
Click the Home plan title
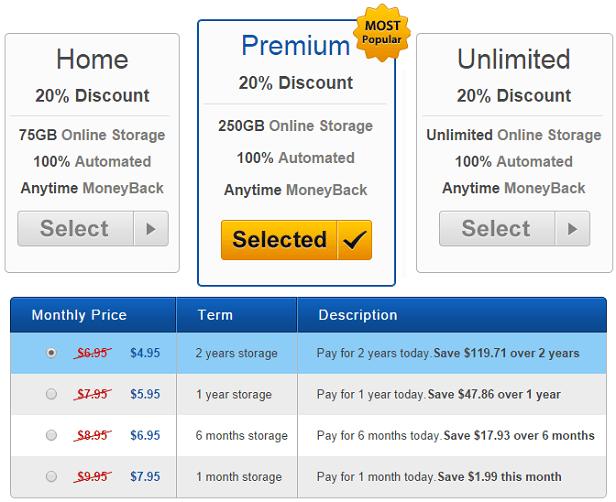coord(92,59)
